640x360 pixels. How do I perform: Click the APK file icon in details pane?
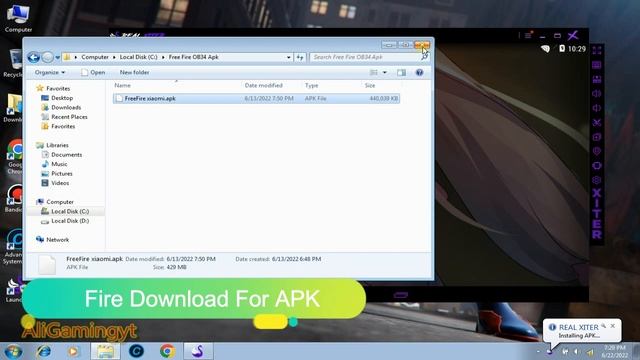coord(47,264)
